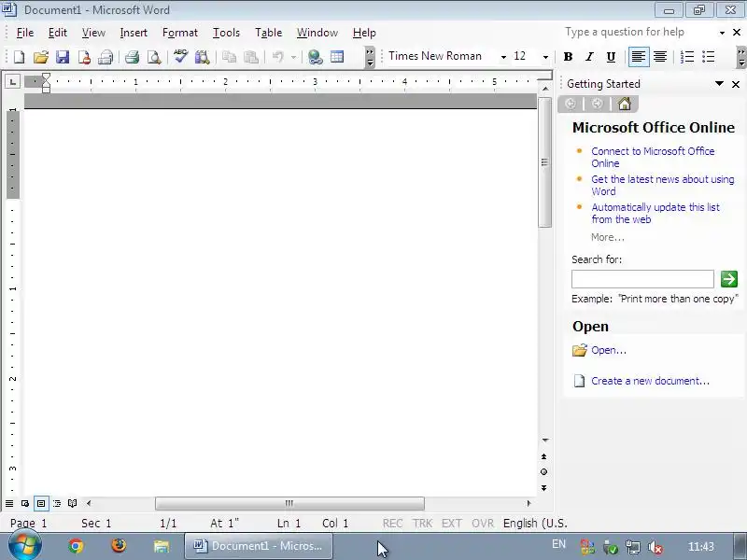Click the Next Page double-arrow button
The width and height of the screenshot is (747, 560).
543,488
